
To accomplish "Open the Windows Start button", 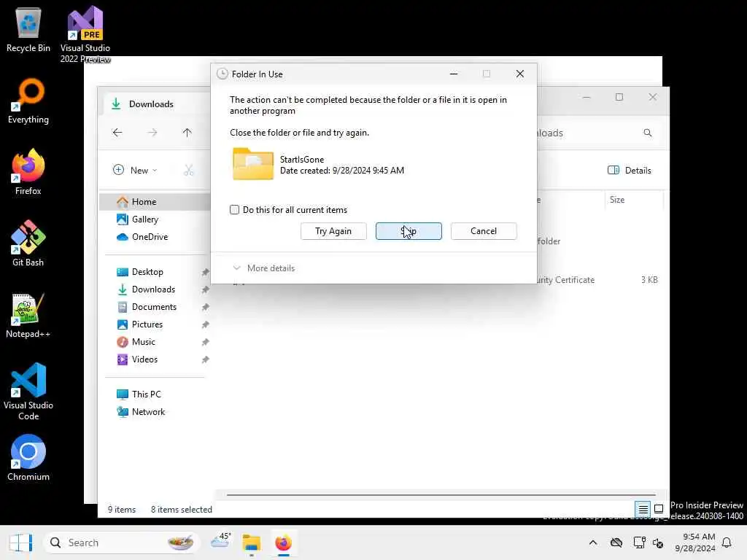I will click(20, 542).
